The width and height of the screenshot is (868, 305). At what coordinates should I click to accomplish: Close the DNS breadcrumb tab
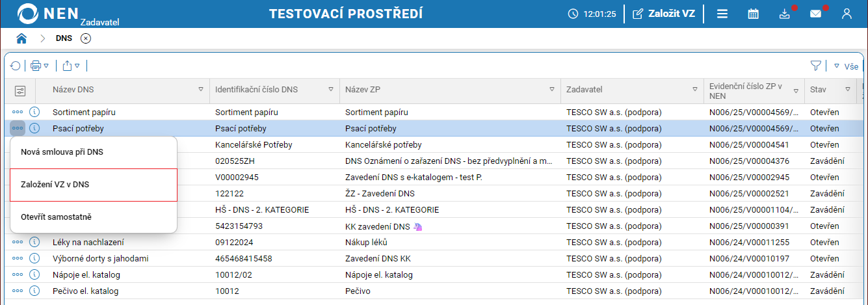(x=86, y=38)
